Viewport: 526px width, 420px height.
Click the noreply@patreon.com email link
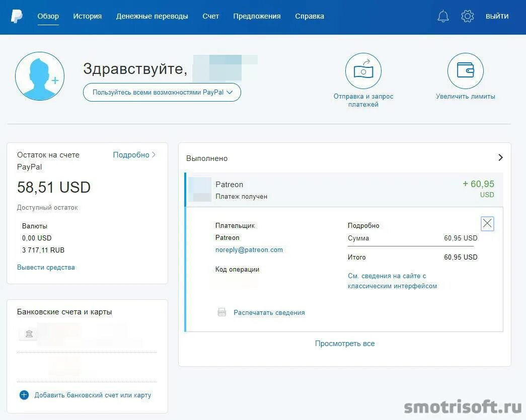pyautogui.click(x=249, y=249)
